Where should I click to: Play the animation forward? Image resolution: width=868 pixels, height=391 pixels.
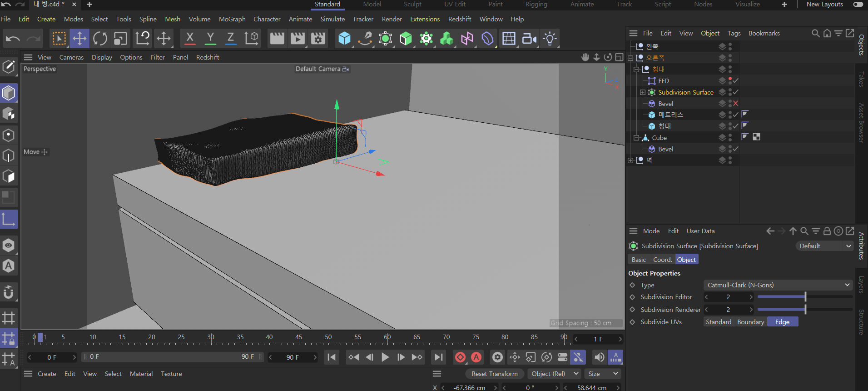pyautogui.click(x=385, y=357)
